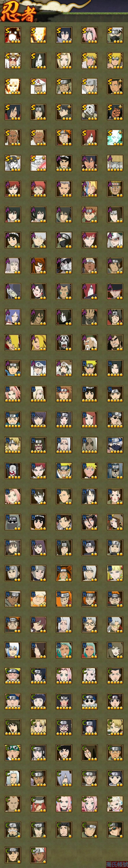Pick the S-rank blonde Tsunade portrait
The image size is (128, 868).
[64, 61]
